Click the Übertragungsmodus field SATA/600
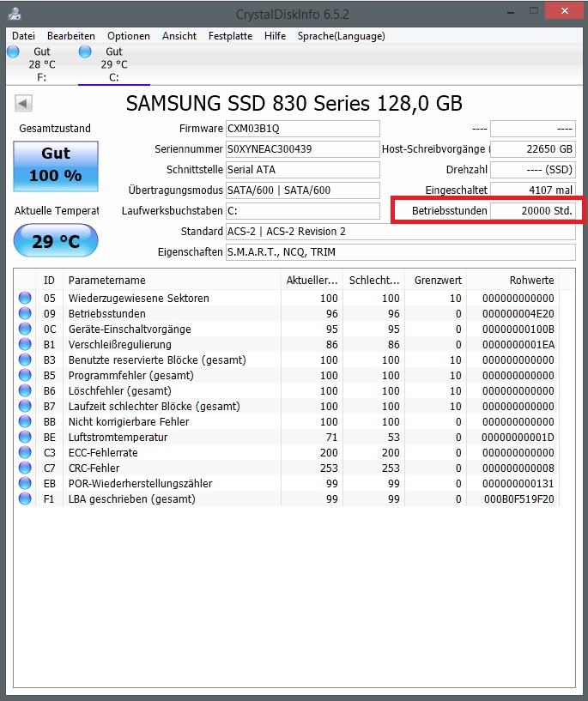Screen dimensions: 588x701 pos(303,190)
